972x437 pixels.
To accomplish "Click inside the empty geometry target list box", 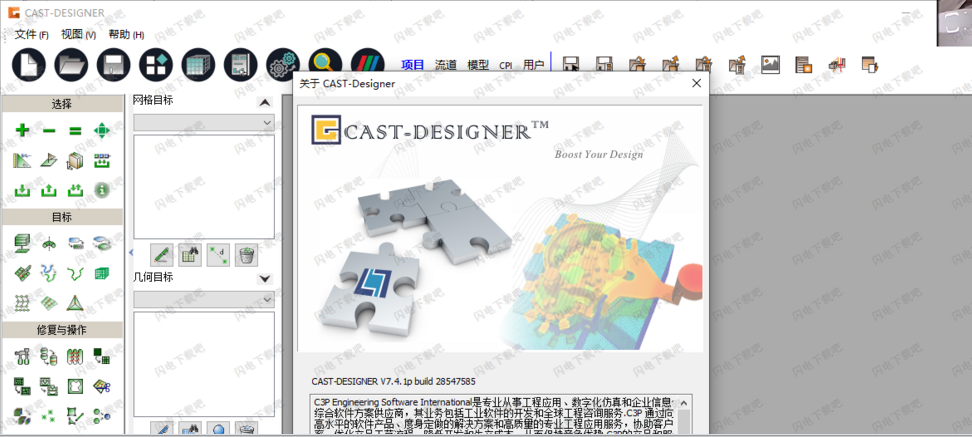I will pos(204,364).
